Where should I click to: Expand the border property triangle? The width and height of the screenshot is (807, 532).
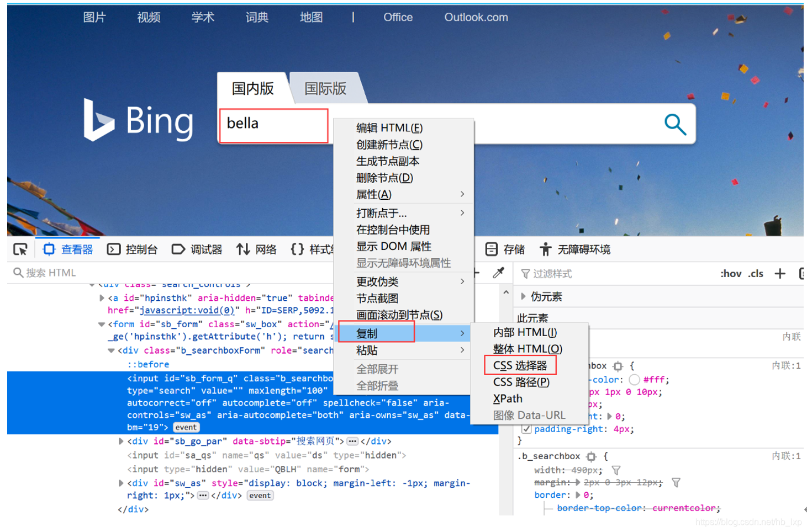[x=578, y=495]
